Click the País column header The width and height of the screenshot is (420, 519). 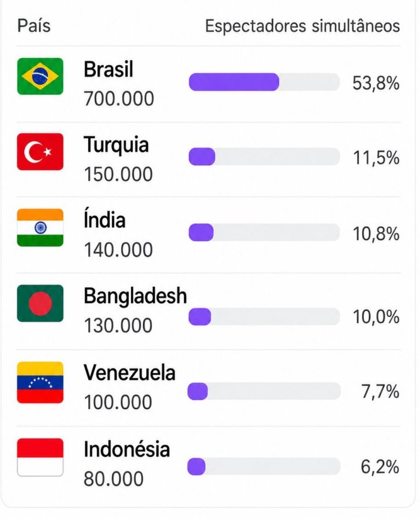click(34, 26)
